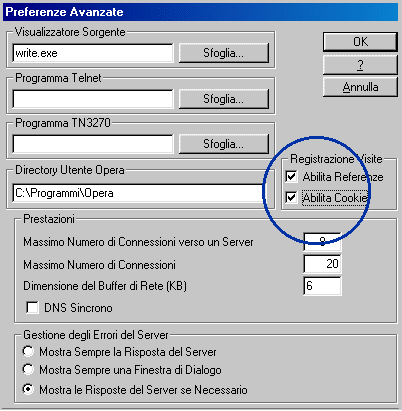Open help with the ? button
The image size is (402, 411).
pyautogui.click(x=360, y=65)
